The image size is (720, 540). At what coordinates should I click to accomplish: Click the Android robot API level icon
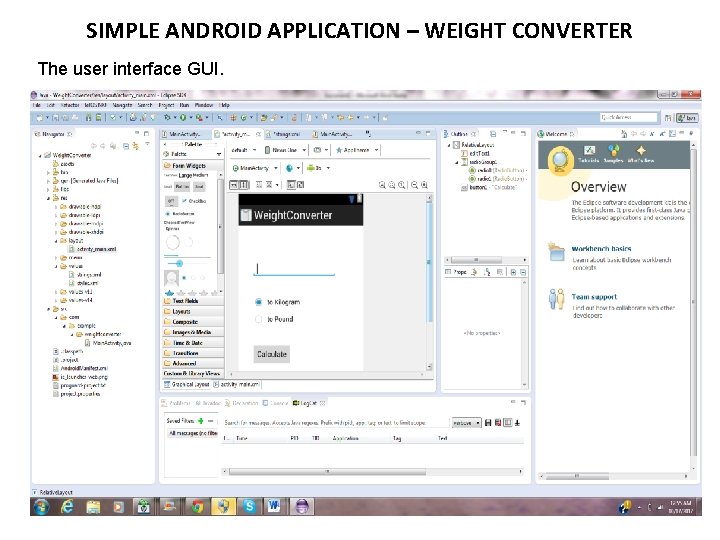[311, 168]
